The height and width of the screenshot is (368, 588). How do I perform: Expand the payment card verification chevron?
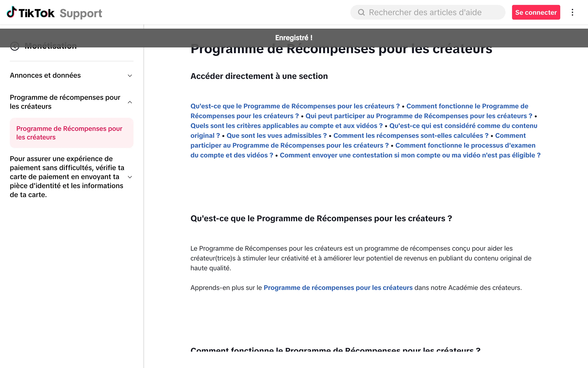point(130,177)
